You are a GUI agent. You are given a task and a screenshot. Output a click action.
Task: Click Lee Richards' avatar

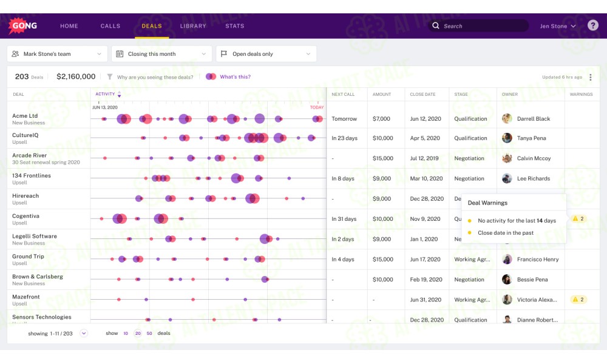point(507,178)
